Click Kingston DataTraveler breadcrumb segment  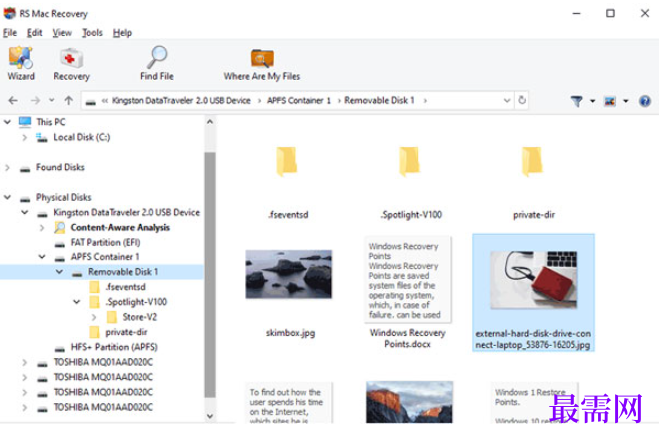tap(181, 100)
